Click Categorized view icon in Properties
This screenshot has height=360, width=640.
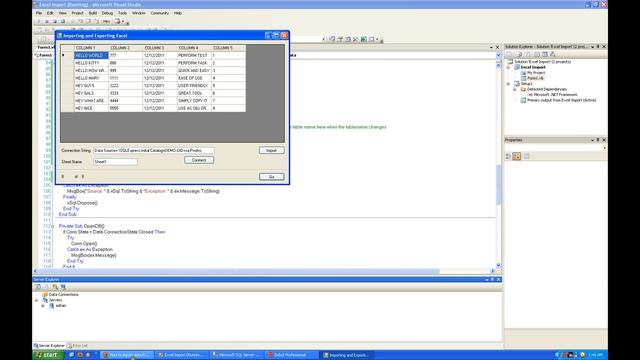(x=508, y=156)
